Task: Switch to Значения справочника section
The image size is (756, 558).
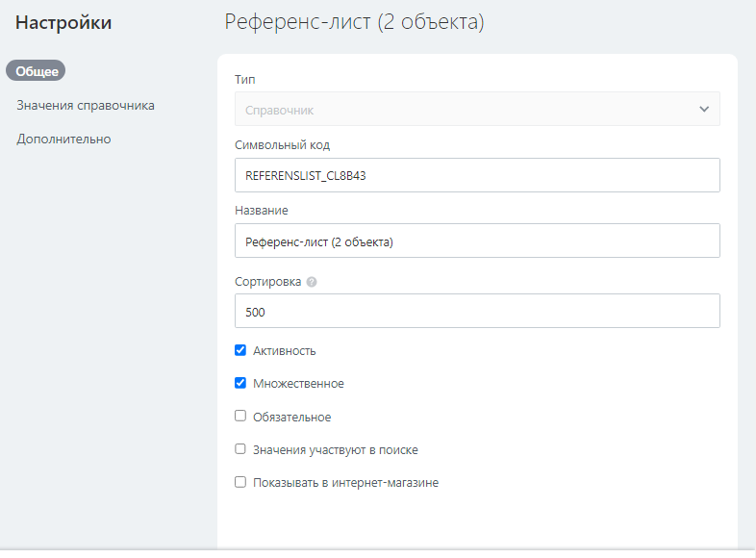Action: tap(86, 105)
